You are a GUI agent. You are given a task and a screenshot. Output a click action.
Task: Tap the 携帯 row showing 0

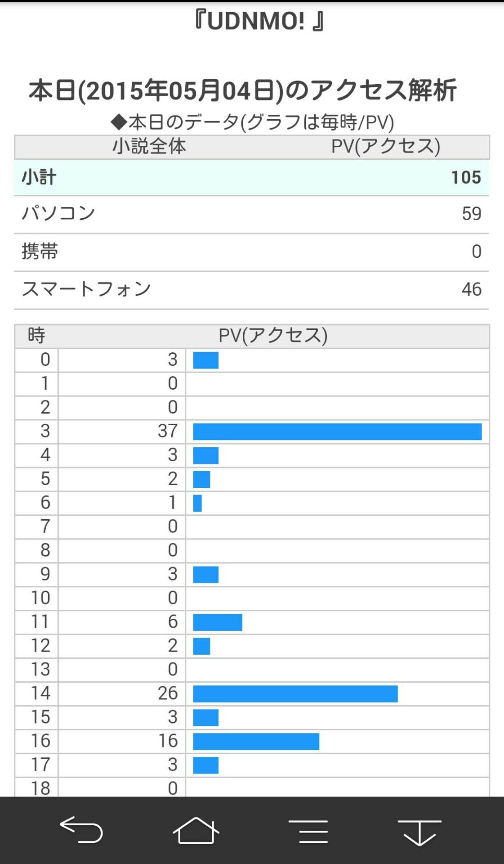(251, 252)
